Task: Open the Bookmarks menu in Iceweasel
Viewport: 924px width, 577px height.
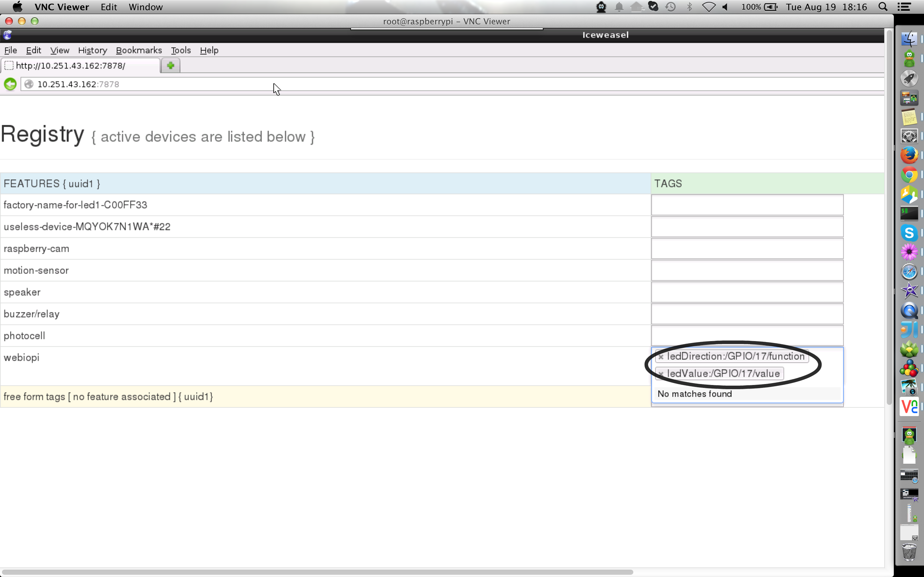Action: [x=139, y=50]
